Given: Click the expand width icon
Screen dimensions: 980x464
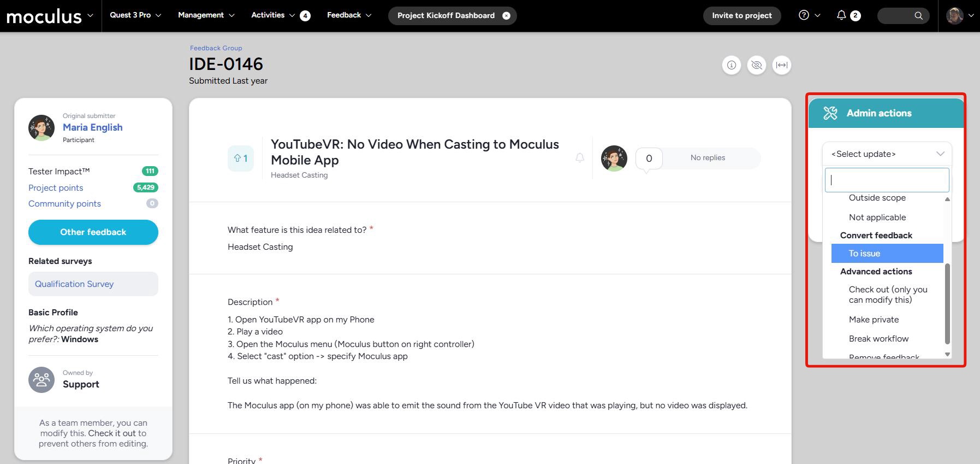Looking at the screenshot, I should coord(782,65).
